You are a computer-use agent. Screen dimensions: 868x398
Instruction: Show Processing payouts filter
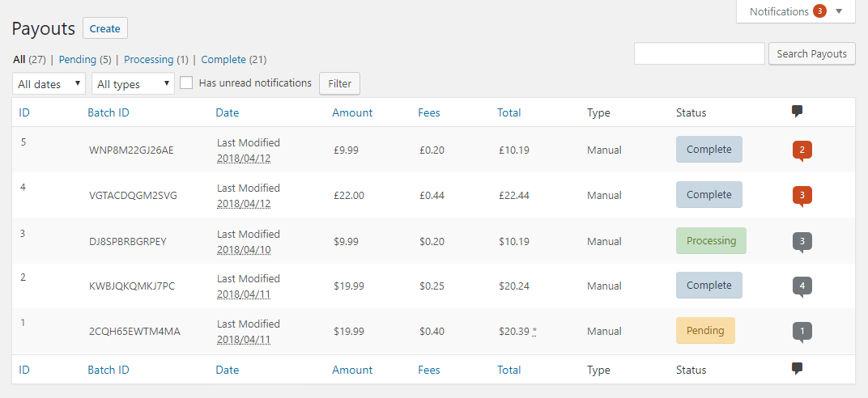tap(148, 59)
